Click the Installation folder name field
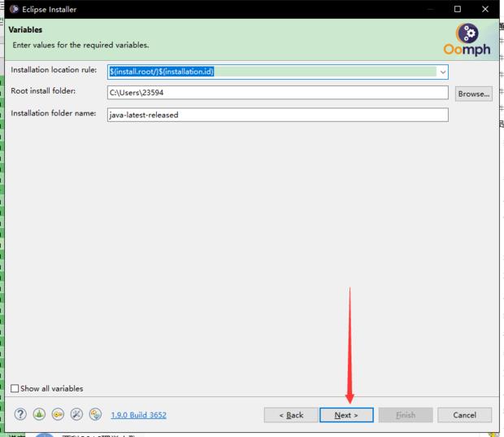Viewport: 504px width, 437px height. tap(277, 115)
